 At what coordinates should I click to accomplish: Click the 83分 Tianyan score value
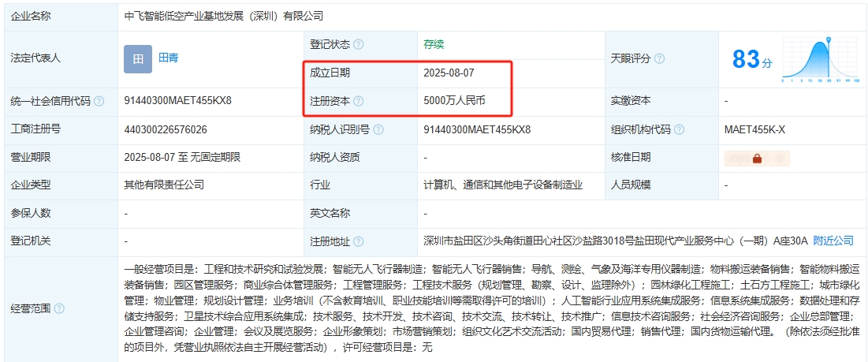tap(752, 59)
